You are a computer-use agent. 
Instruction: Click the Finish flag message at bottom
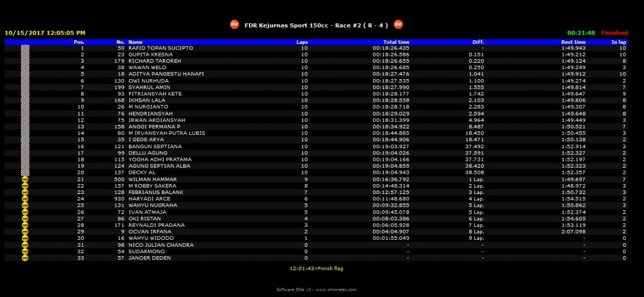coord(316,268)
